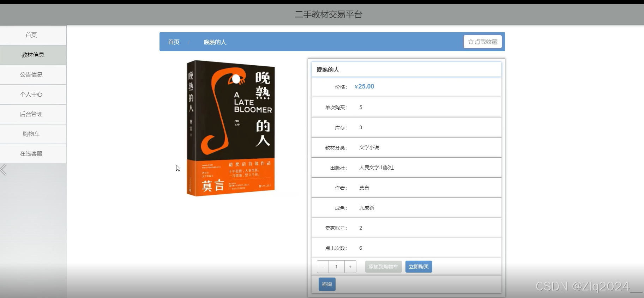644x298 pixels.
Task: Decrease quantity with minus button
Action: click(323, 267)
